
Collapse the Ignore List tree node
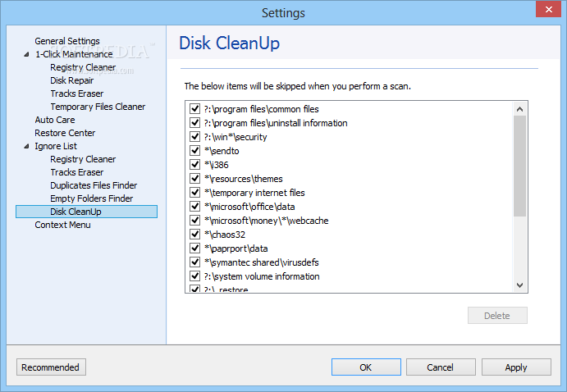(x=26, y=146)
